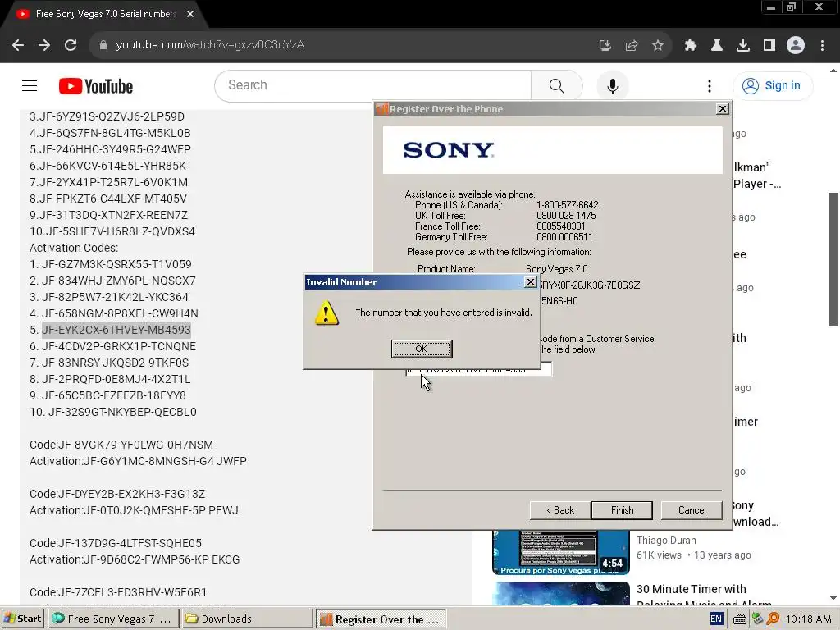Go back in the browser

point(18,45)
